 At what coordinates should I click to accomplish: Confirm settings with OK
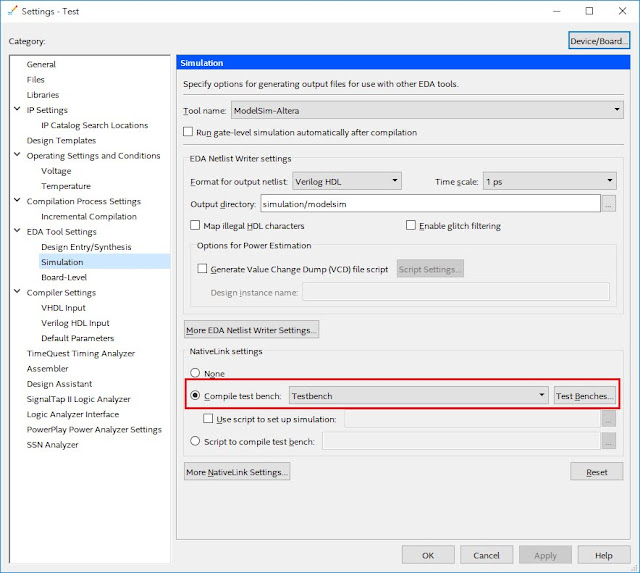428,555
